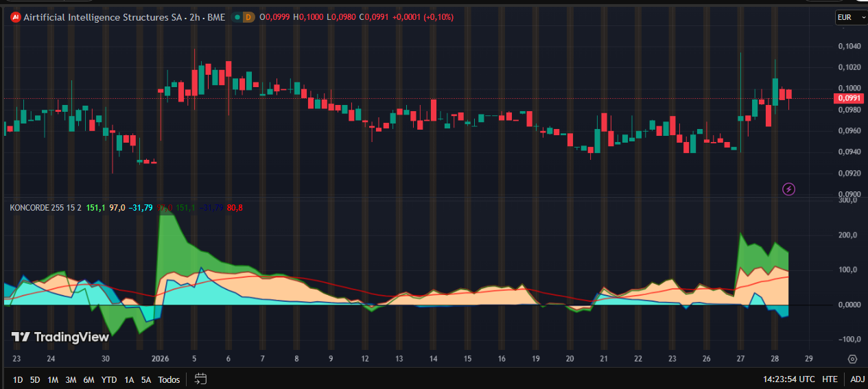Screen dimensions: 868x389
Task: Toggle HTE extended hours session
Action: pyautogui.click(x=830, y=379)
